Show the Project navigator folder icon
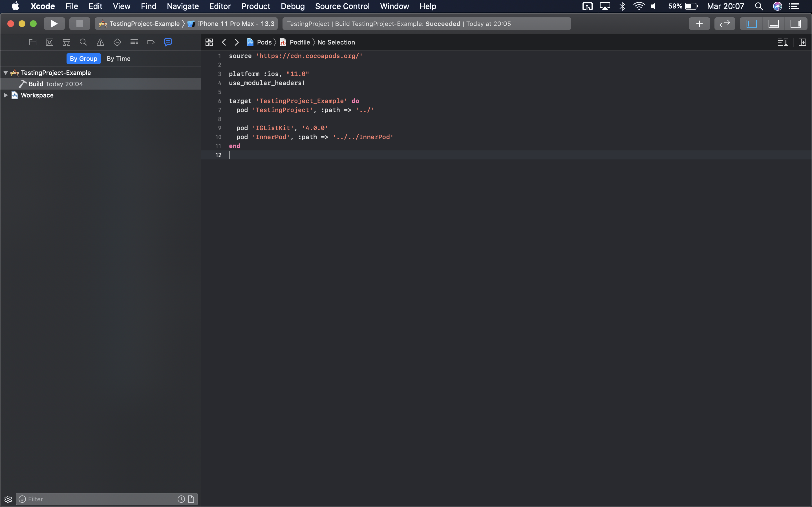 (32, 42)
